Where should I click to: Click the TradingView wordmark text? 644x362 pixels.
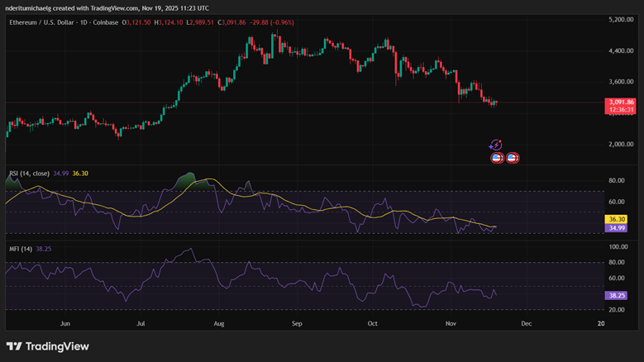point(57,346)
